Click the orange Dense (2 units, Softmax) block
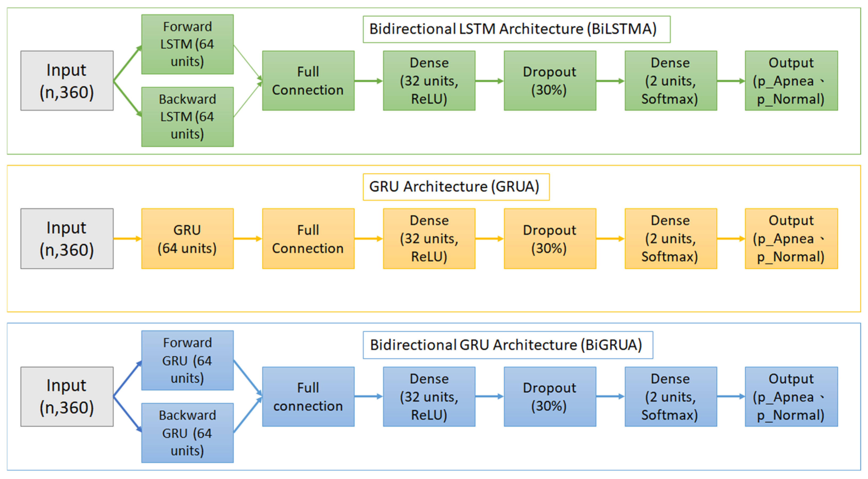Image resolution: width=868 pixels, height=479 pixels. [670, 238]
